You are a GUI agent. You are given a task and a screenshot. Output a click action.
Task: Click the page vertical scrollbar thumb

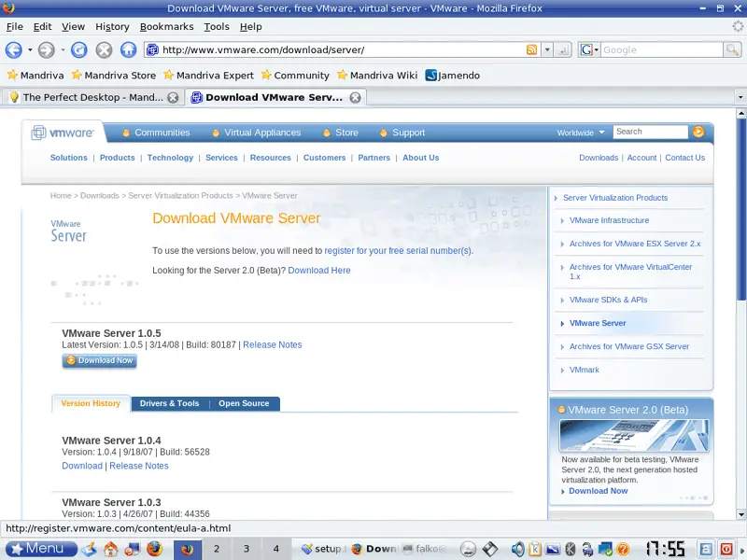tap(740, 209)
